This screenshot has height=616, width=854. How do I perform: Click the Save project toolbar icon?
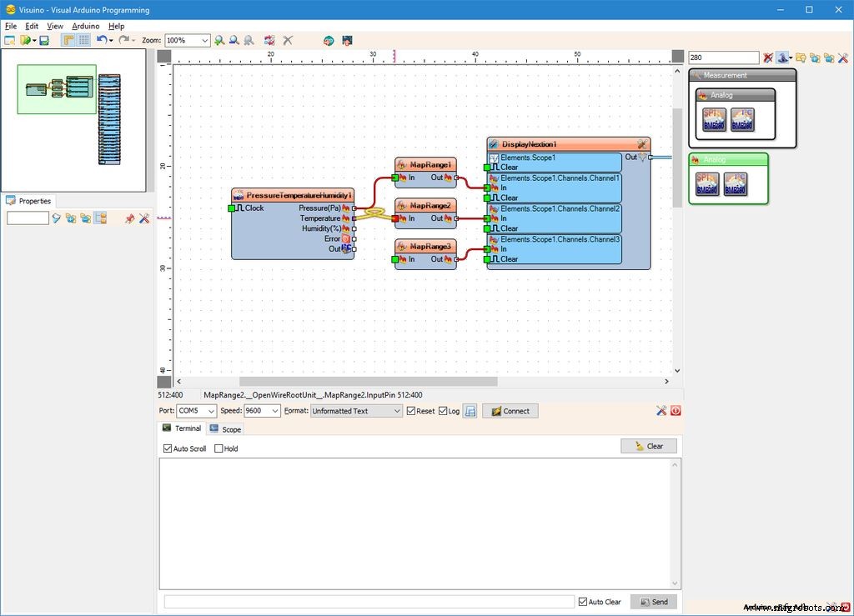(x=44, y=40)
